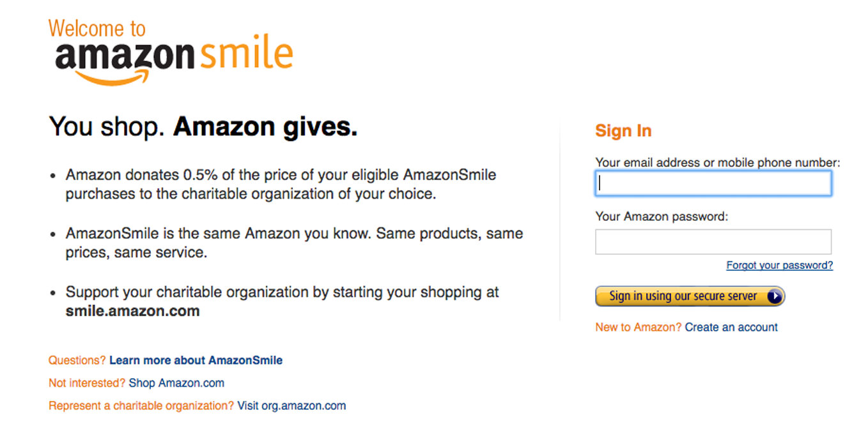Click the 'New to Amazon?' text

point(639,328)
